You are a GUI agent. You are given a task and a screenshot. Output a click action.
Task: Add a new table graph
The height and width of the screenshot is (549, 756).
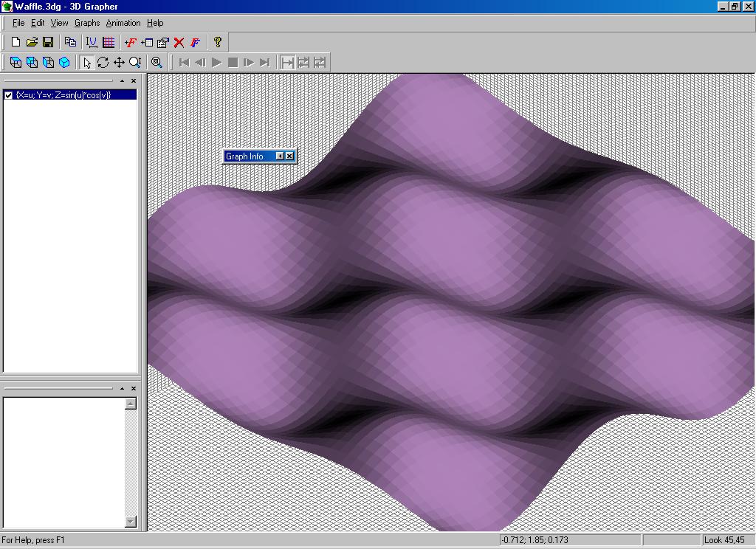coord(147,42)
